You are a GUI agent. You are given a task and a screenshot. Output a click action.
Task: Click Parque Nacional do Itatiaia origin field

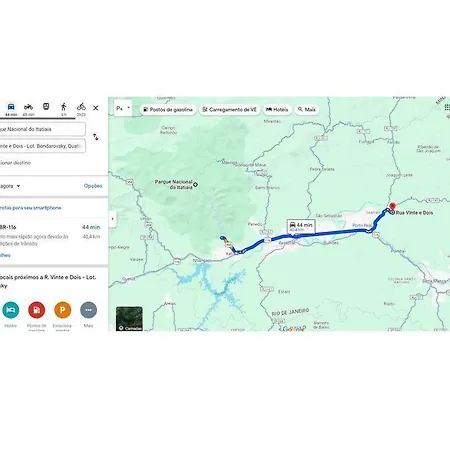pos(43,129)
